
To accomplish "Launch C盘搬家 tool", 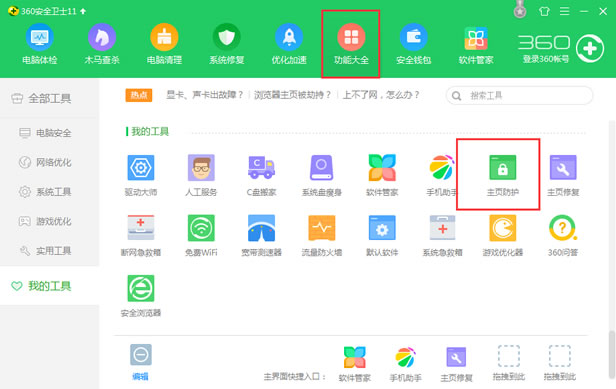I will point(261,175).
